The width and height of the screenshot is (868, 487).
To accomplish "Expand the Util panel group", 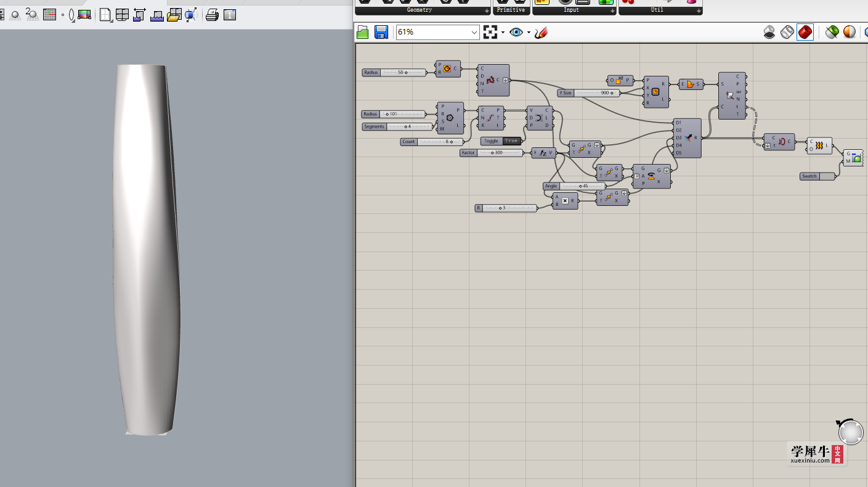I will [x=699, y=11].
